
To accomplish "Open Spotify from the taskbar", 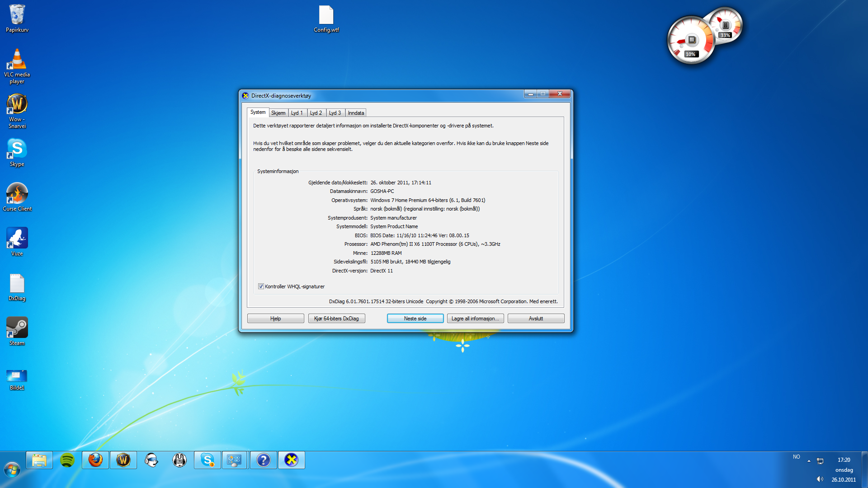I will pos(67,460).
